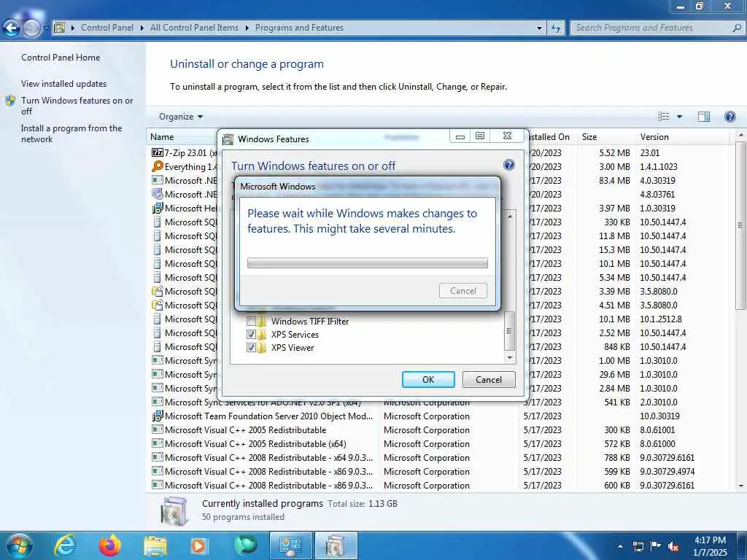
Task: Launch Internet Explorer from taskbar
Action: pos(64,545)
